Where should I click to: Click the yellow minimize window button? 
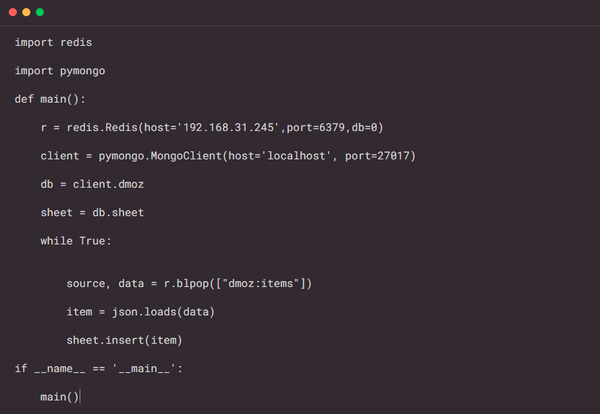[x=26, y=12]
